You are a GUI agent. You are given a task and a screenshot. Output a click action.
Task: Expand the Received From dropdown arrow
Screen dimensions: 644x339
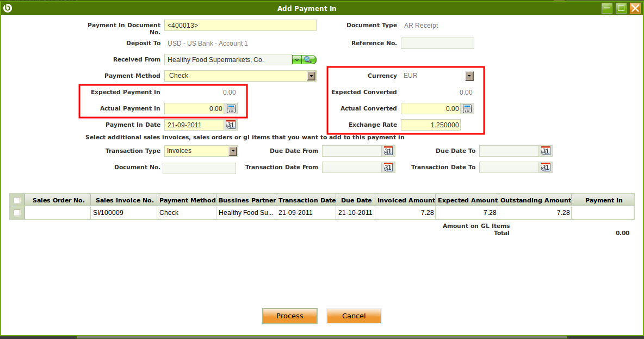(297, 60)
